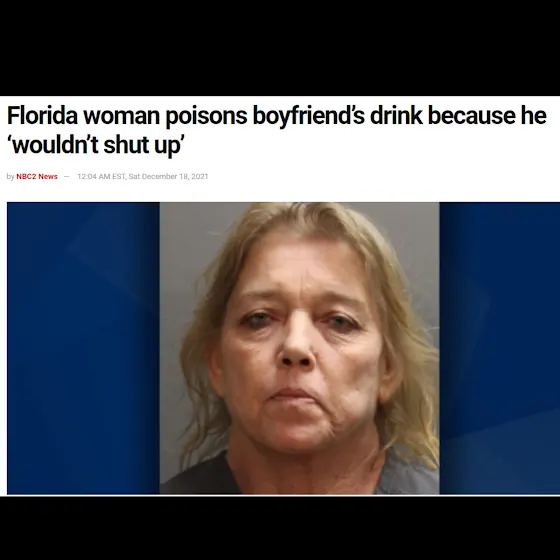
Task: Click the left blue panel of the image
Action: (x=83, y=348)
